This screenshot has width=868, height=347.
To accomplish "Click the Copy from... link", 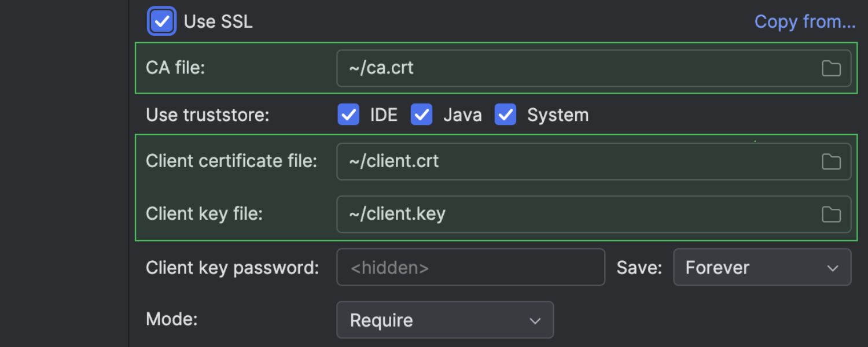I will coord(804,21).
